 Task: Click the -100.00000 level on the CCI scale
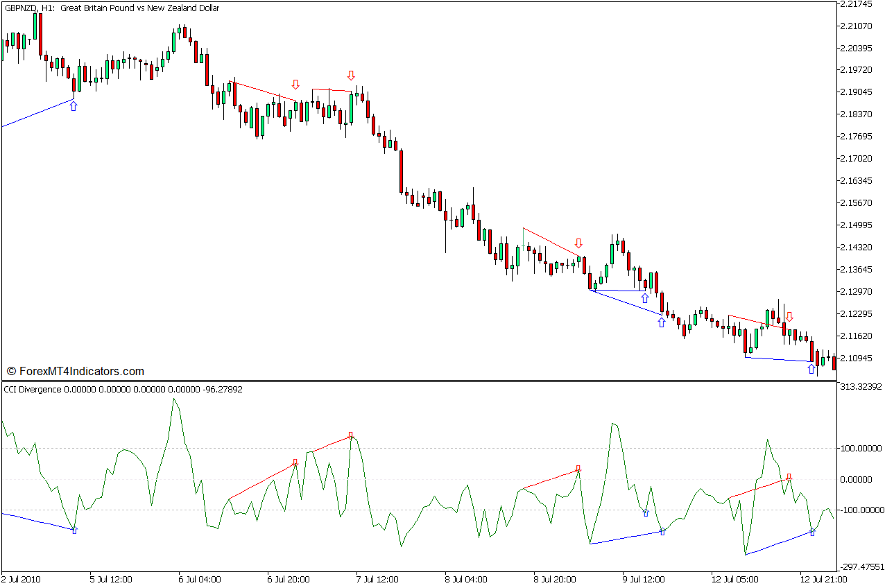[x=860, y=510]
